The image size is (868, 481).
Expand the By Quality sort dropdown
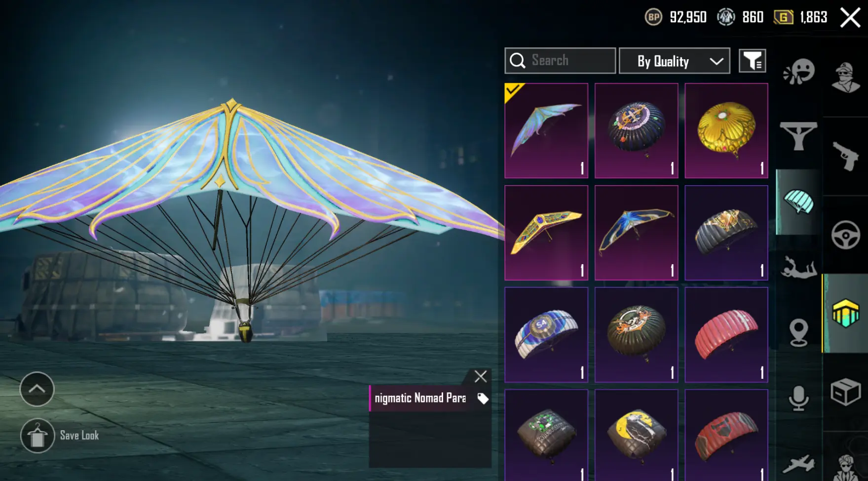pyautogui.click(x=674, y=61)
